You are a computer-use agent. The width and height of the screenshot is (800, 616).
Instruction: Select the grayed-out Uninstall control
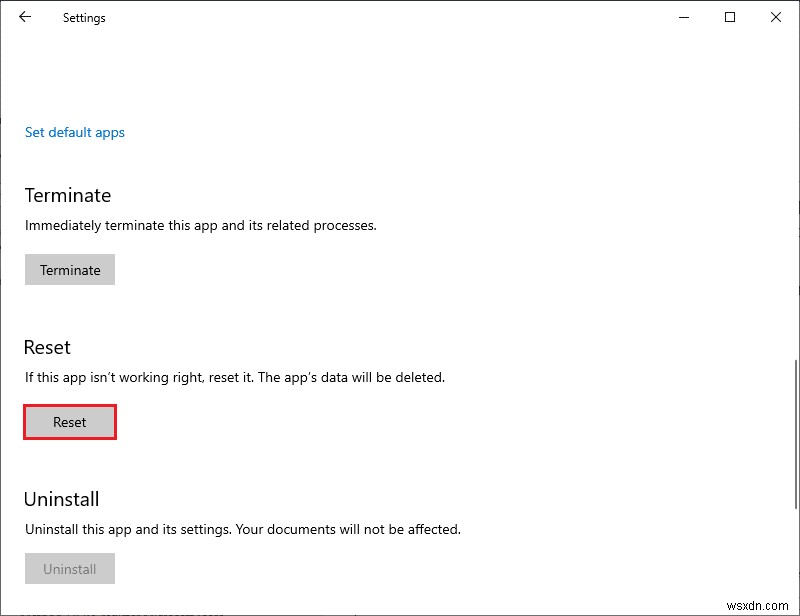69,569
